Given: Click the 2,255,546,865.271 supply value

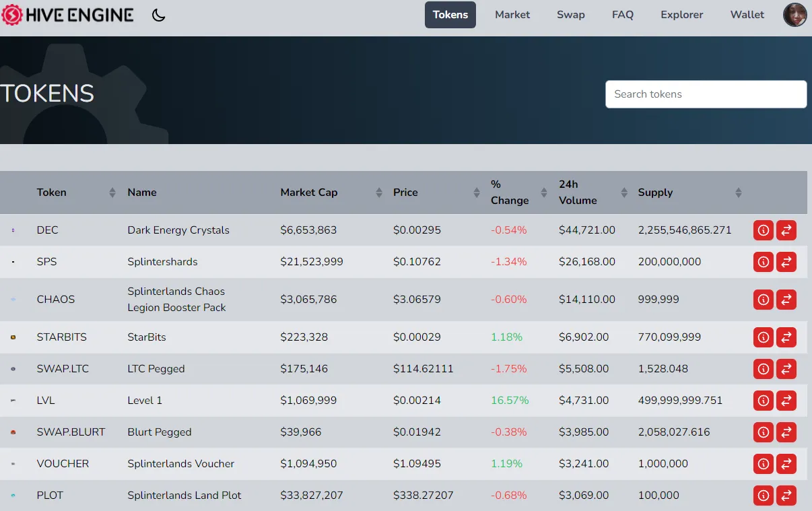Looking at the screenshot, I should pyautogui.click(x=685, y=230).
